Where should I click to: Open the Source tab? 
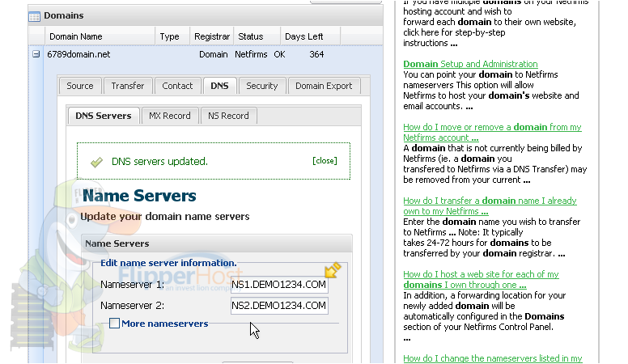79,86
